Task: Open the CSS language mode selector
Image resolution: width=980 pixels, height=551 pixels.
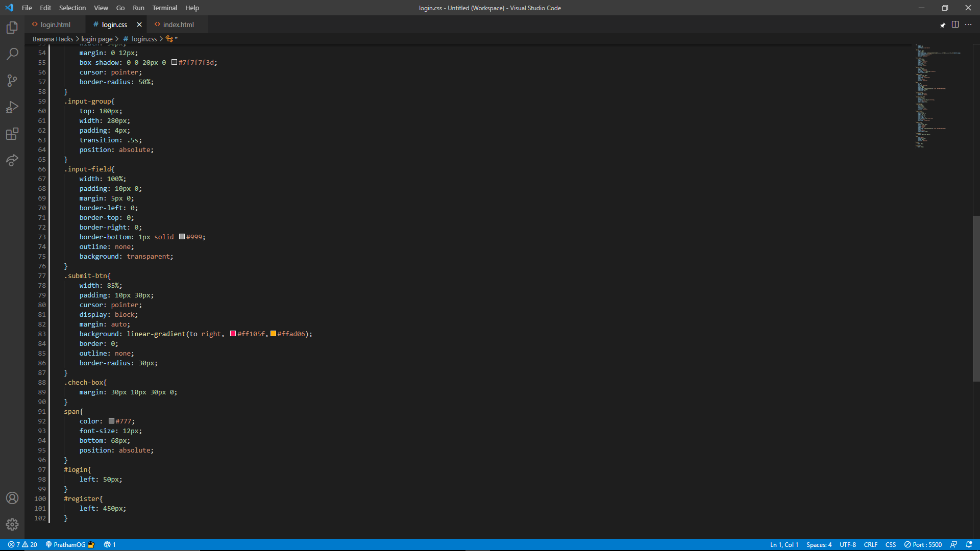Action: click(x=890, y=544)
